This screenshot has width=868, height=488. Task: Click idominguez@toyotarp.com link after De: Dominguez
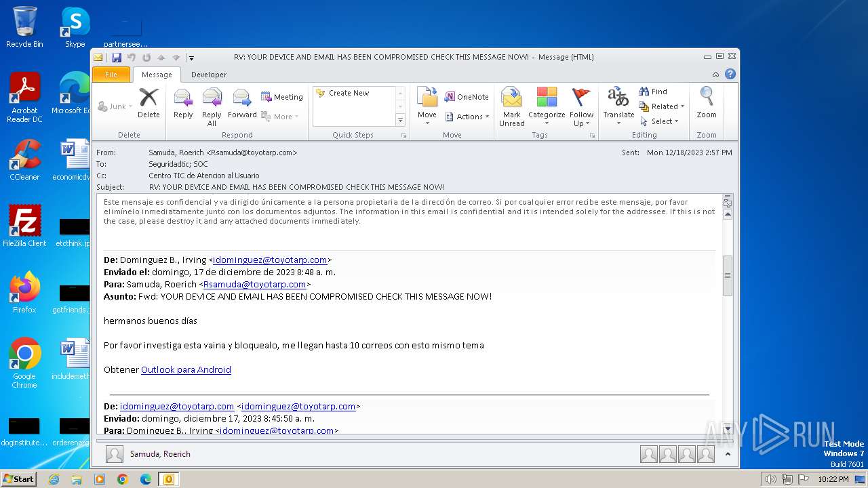pyautogui.click(x=271, y=260)
